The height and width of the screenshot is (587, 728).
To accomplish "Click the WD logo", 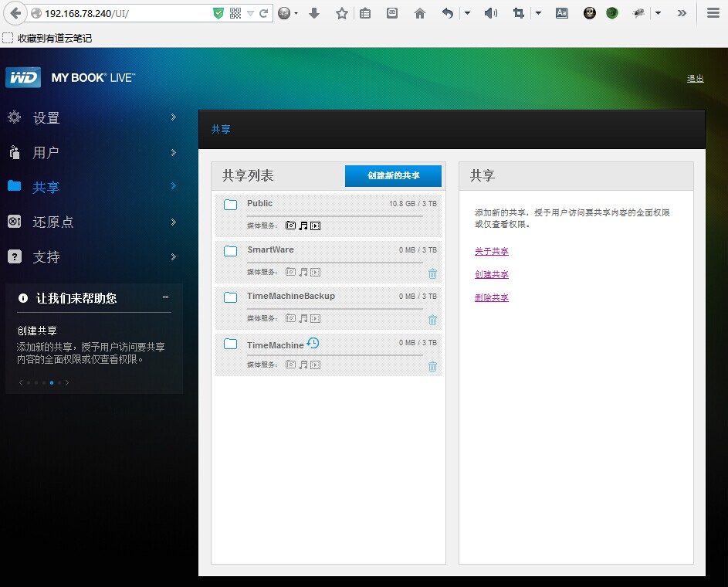I will 22,77.
